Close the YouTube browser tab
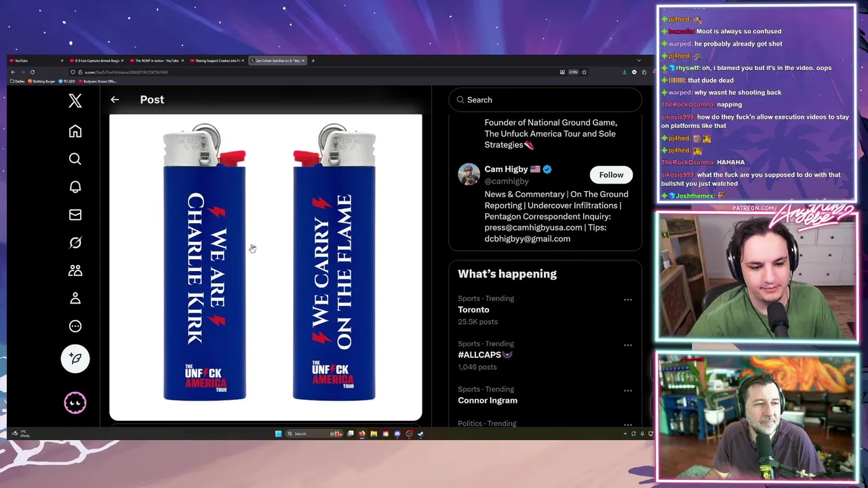Viewport: 868px width, 488px height. (x=62, y=60)
